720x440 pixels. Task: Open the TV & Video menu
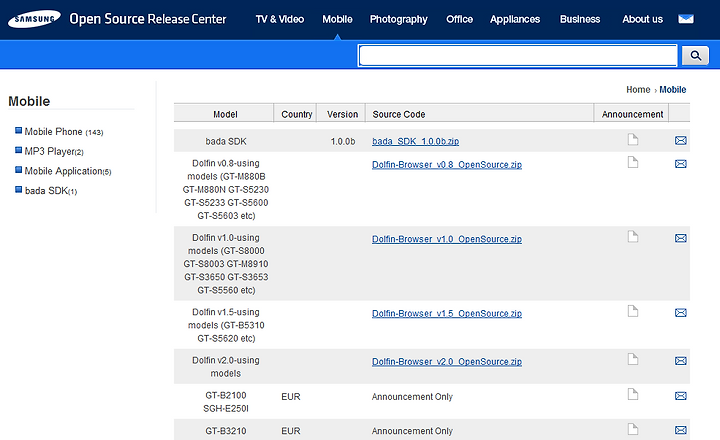[280, 19]
